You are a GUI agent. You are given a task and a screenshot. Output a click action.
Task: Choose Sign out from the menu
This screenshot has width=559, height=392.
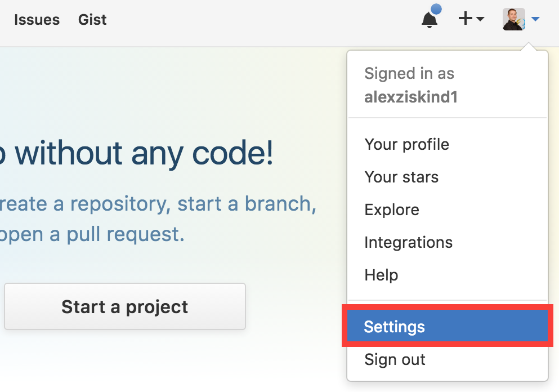tap(395, 359)
